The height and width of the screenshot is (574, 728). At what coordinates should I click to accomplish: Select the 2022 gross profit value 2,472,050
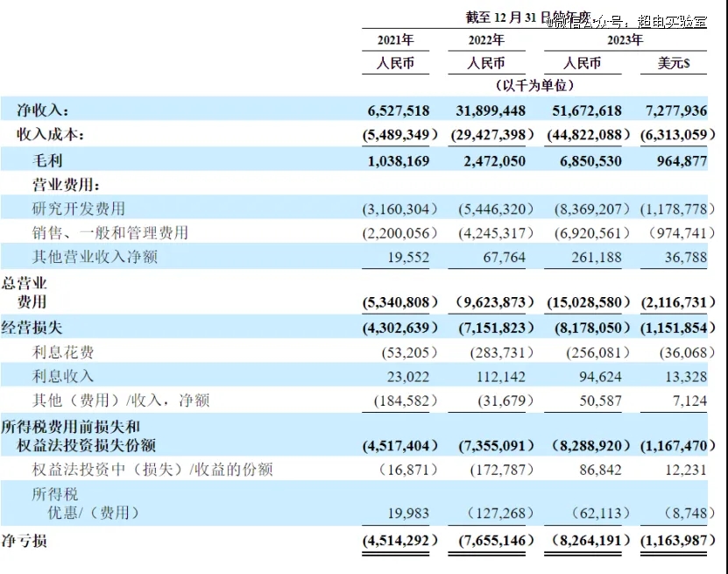point(495,161)
